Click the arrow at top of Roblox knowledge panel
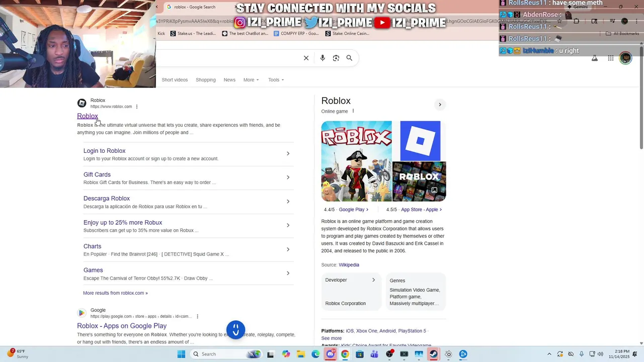 tap(440, 105)
